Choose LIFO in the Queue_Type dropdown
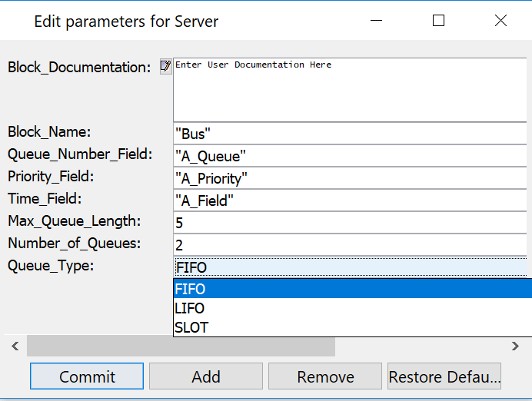This screenshot has height=401, width=532. 352,308
